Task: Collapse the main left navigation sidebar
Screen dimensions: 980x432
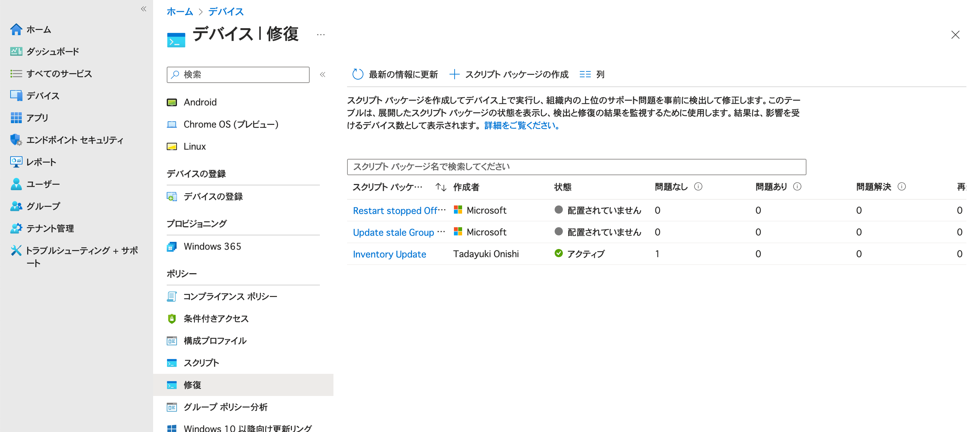Action: 143,9
